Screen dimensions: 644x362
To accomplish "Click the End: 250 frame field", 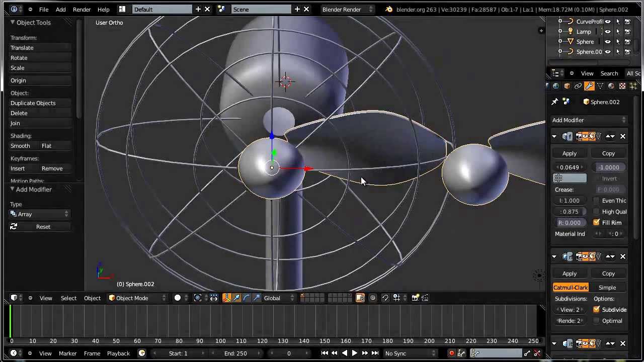I will tap(235, 353).
